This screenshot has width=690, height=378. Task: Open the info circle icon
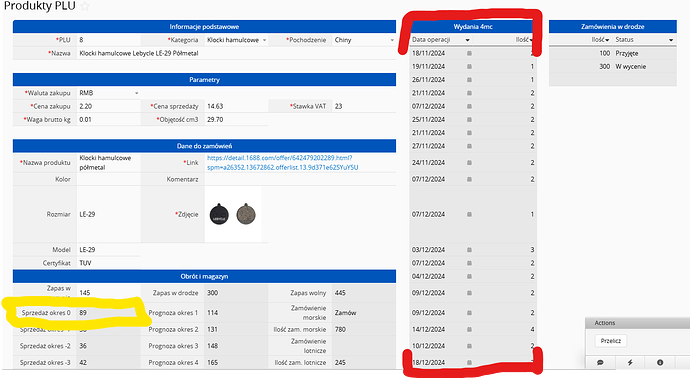(660, 363)
